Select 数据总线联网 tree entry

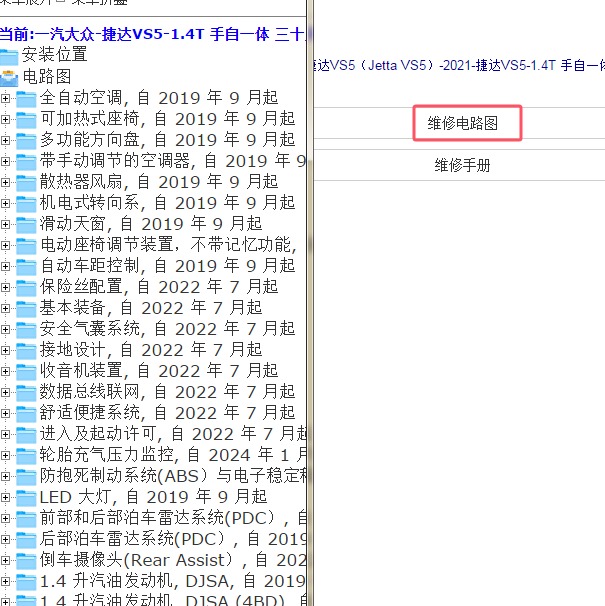tap(167, 392)
